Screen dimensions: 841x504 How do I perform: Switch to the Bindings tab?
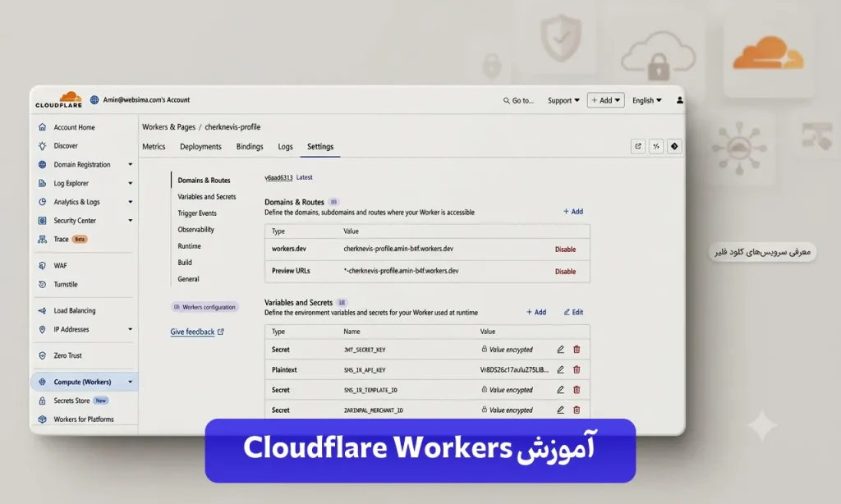[x=250, y=146]
